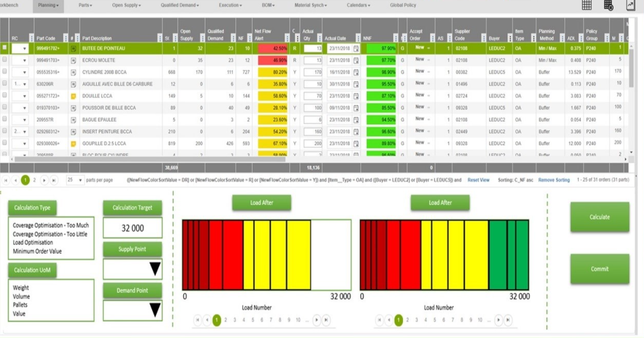Screen dimensions: 644x338
Task: Open calendar picker for the 16/11/2018 date
Action: [x=356, y=72]
